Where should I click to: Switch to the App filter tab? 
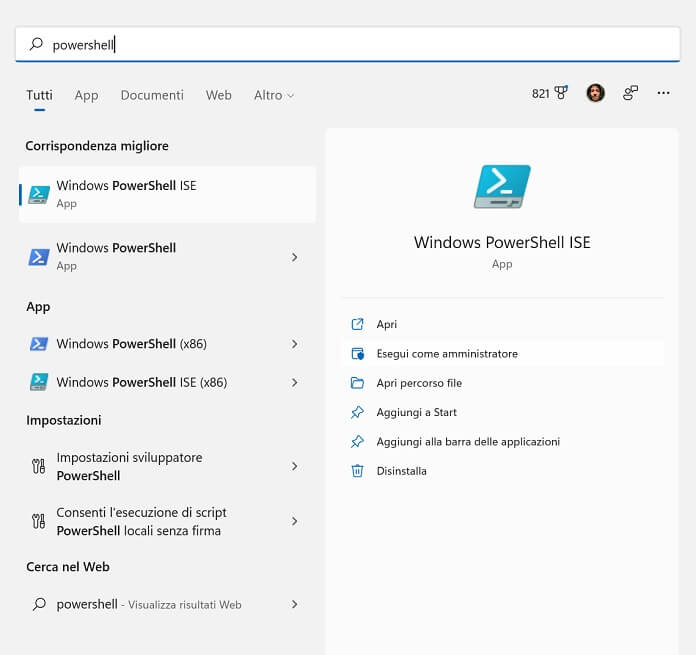click(x=87, y=95)
